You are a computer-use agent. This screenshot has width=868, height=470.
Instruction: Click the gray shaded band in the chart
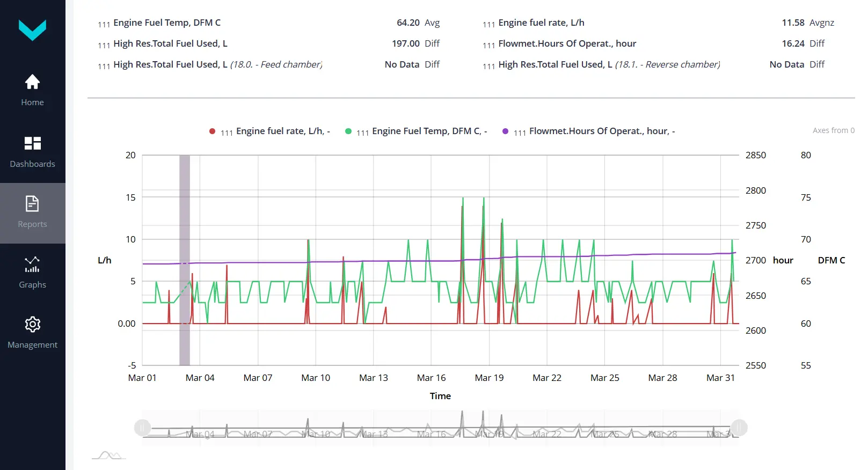click(x=185, y=260)
